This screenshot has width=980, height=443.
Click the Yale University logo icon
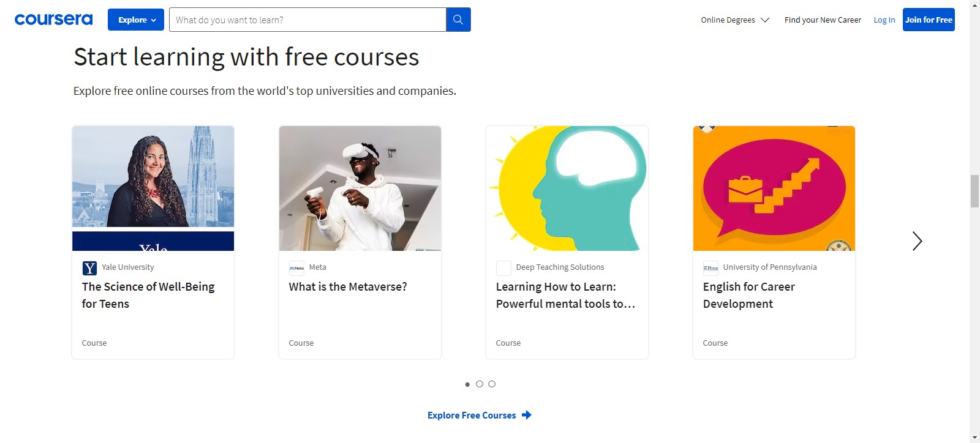[x=89, y=268]
